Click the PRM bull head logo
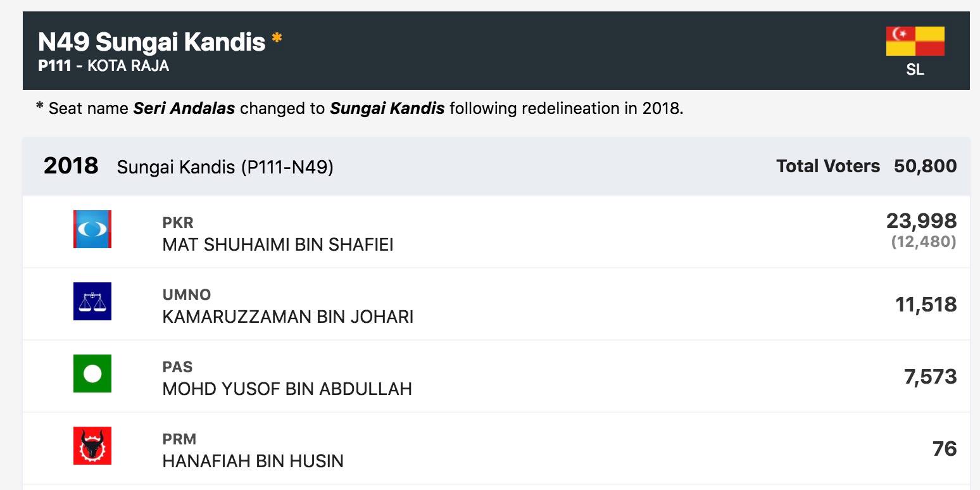The height and width of the screenshot is (490, 980). (x=92, y=446)
